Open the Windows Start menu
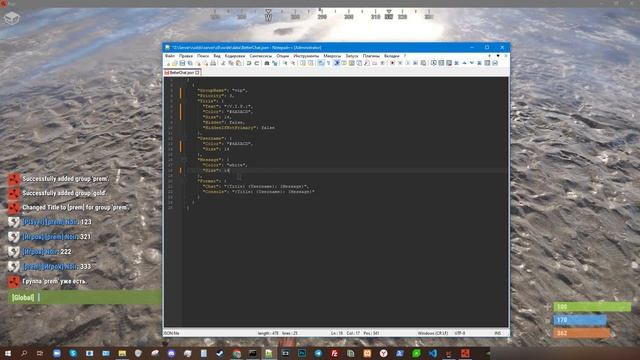The height and width of the screenshot is (360, 640). [7, 353]
